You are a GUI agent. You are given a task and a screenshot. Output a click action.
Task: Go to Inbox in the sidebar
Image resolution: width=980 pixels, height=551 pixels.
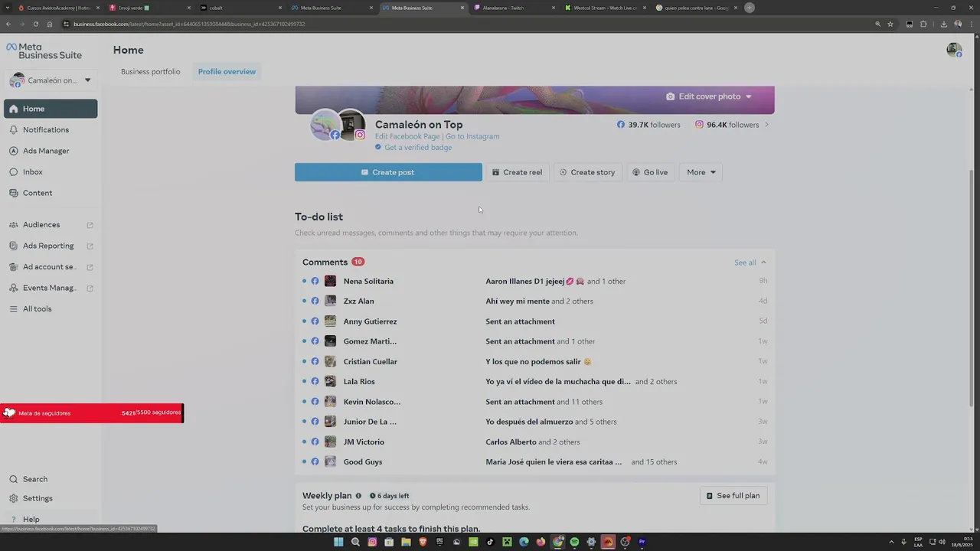pos(51,172)
